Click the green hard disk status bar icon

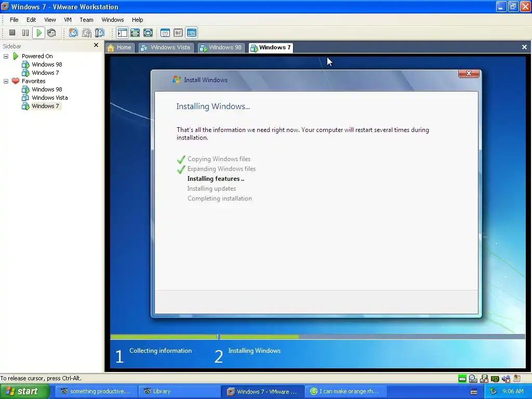pyautogui.click(x=462, y=379)
